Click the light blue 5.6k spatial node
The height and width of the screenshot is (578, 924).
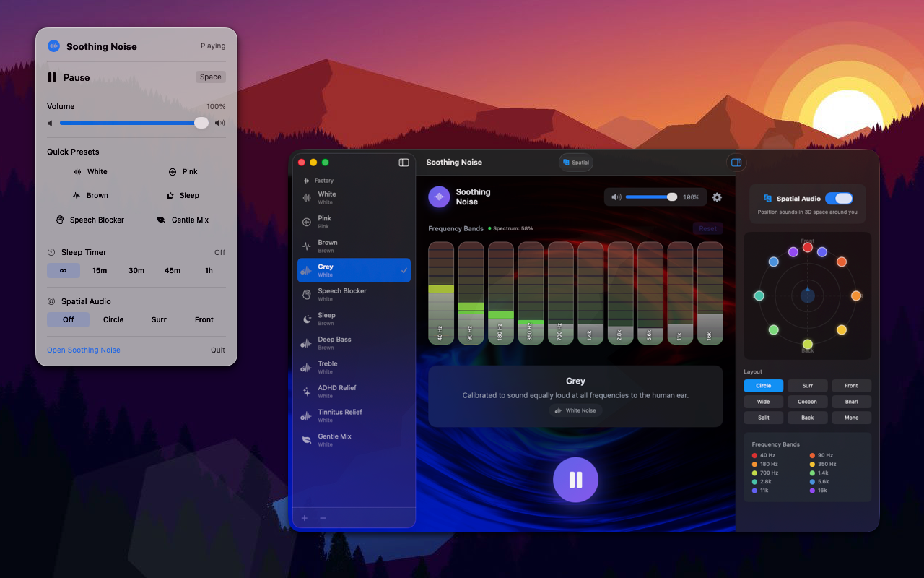click(x=774, y=262)
